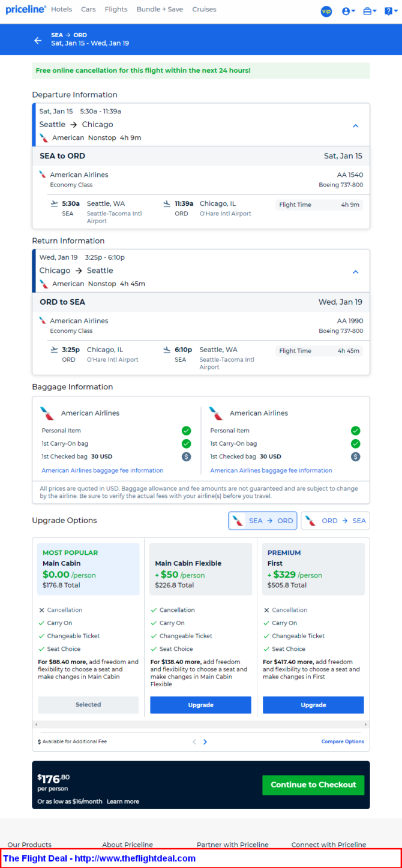The height and width of the screenshot is (868, 402).
Task: Click the Priceline logo
Action: 26,9
